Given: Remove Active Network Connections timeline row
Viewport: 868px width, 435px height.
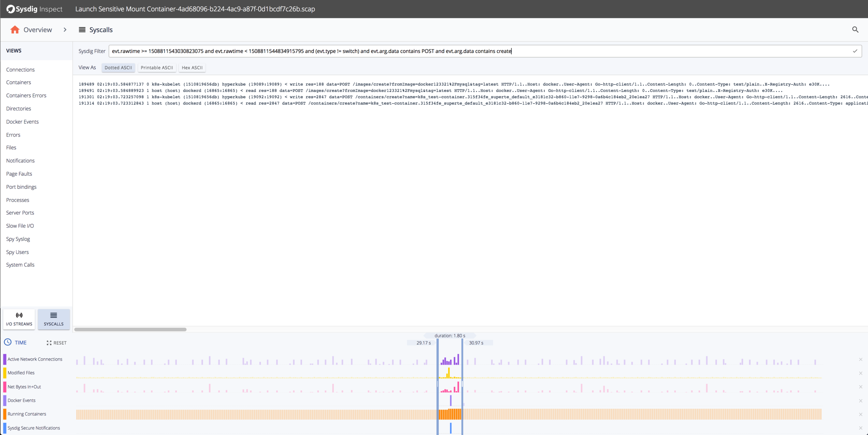Looking at the screenshot, I should (861, 359).
